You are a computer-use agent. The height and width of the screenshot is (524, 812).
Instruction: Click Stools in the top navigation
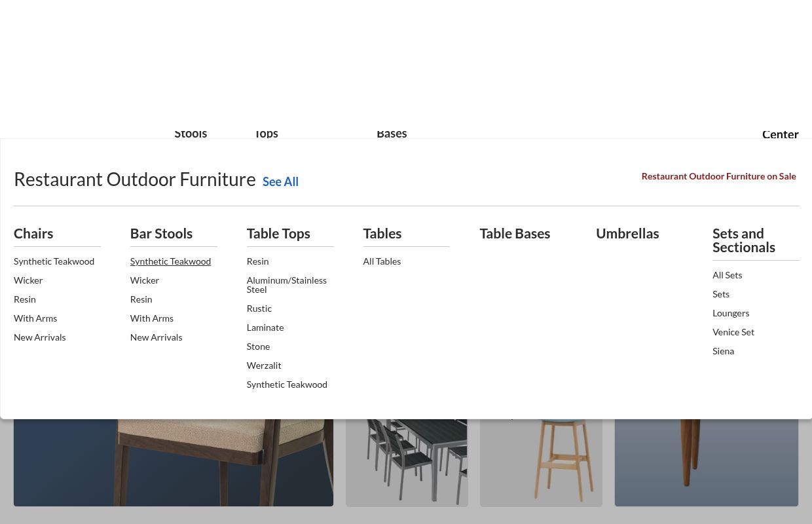(191, 133)
